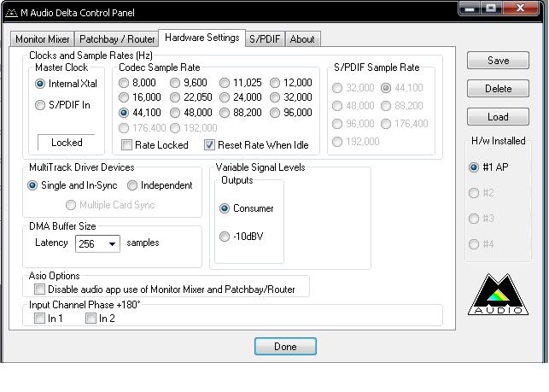The height and width of the screenshot is (392, 549).
Task: Click the 'Clocks and Sample Rates (Hz)' label
Action: (x=91, y=56)
